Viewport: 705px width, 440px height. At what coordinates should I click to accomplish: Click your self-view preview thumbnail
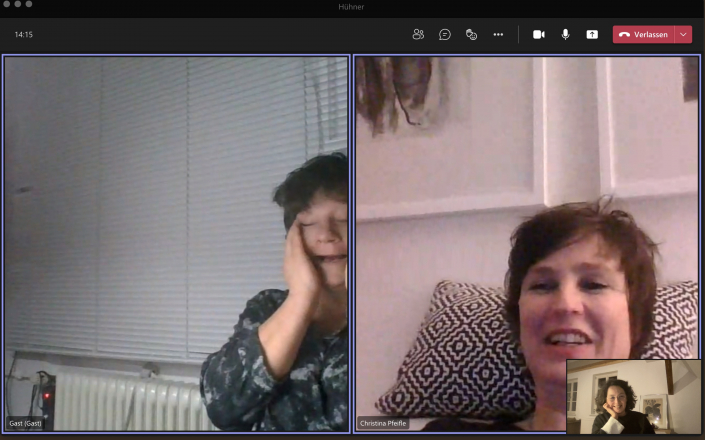tap(634, 396)
